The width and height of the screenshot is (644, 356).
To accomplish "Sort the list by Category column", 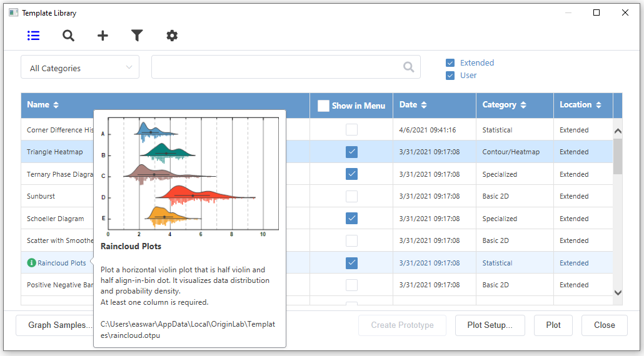I will click(523, 105).
